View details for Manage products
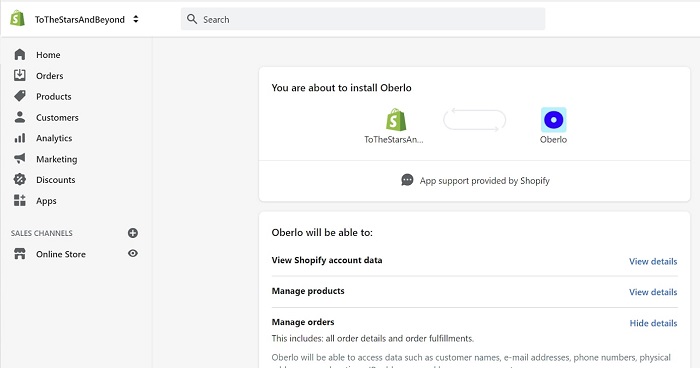Viewport: 700px width, 368px height. [653, 292]
